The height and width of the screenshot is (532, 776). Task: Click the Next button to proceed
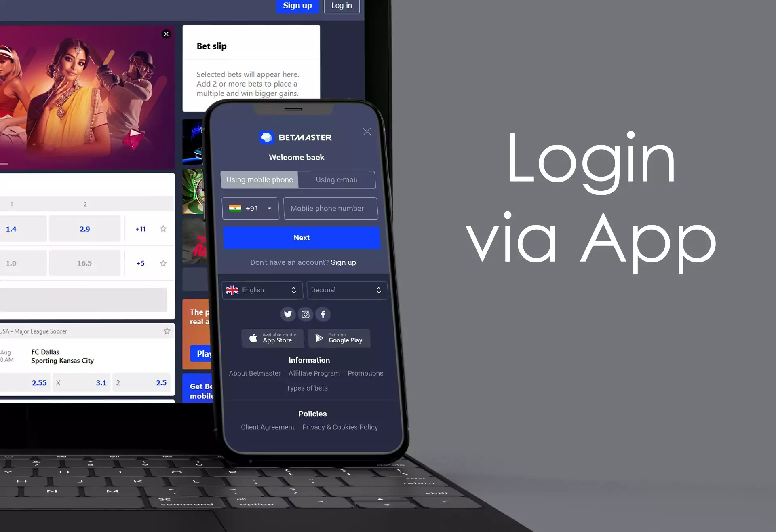pyautogui.click(x=302, y=236)
